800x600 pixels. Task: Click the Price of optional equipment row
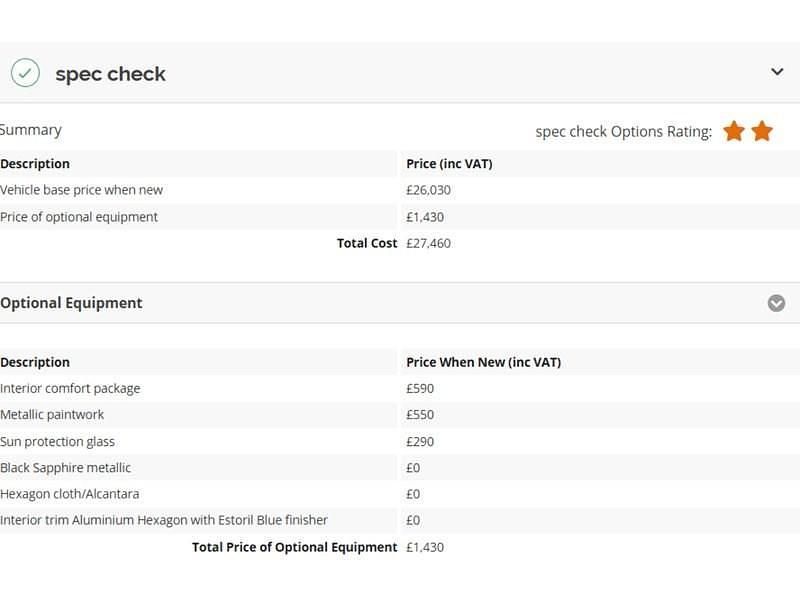[x=79, y=217]
